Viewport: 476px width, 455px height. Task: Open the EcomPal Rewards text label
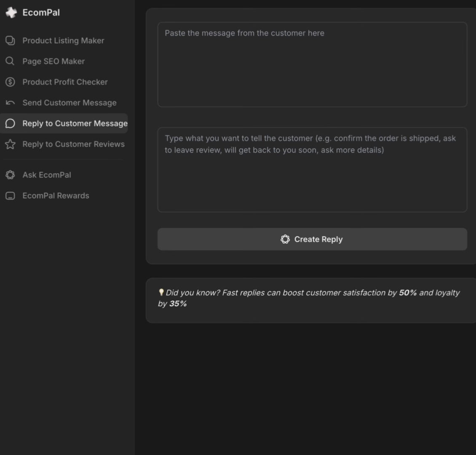point(56,195)
